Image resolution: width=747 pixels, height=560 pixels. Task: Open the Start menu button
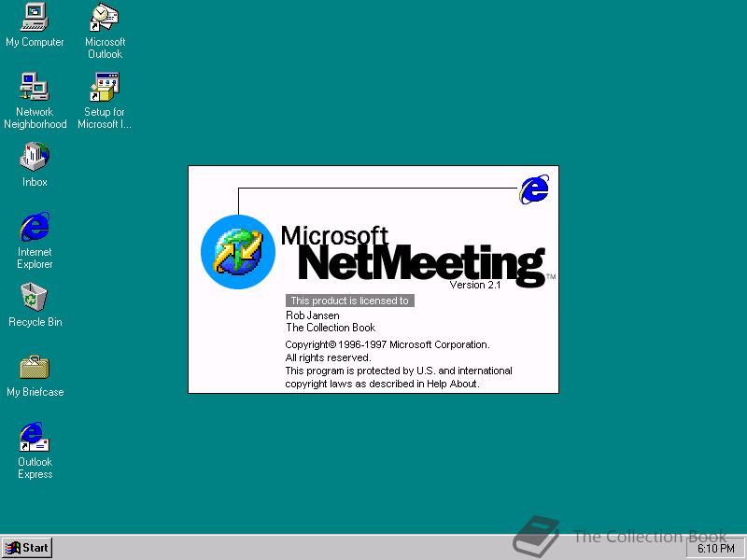pyautogui.click(x=27, y=548)
